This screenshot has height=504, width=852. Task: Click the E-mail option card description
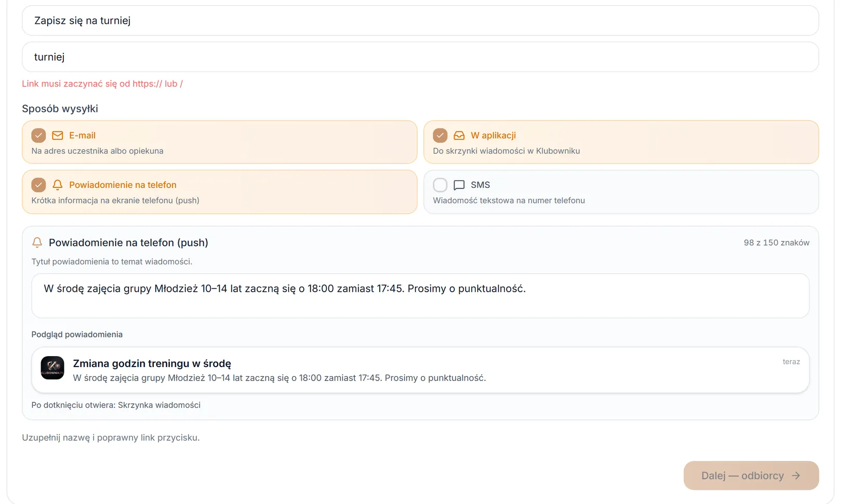coord(97,151)
